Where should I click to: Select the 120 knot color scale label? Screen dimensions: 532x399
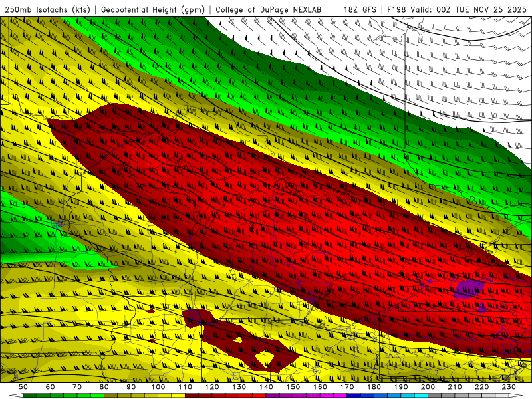tap(212, 387)
